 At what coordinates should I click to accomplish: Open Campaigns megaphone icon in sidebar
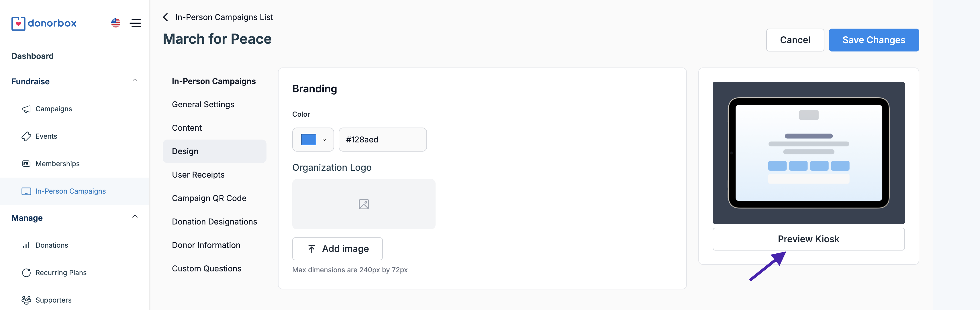[x=26, y=109]
